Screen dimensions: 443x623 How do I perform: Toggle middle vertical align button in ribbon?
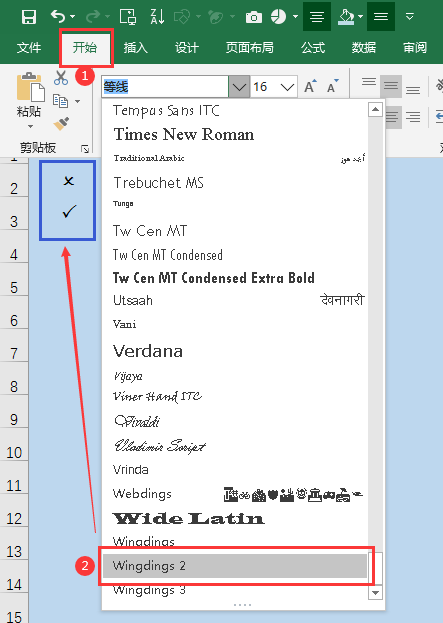coord(391,85)
